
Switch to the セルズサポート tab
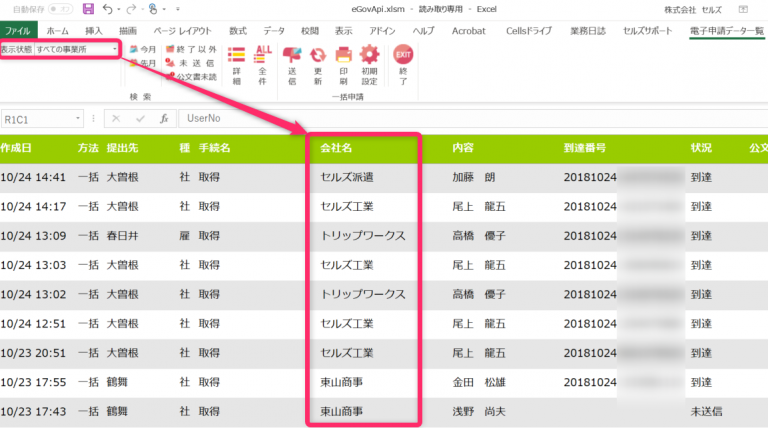pyautogui.click(x=648, y=31)
